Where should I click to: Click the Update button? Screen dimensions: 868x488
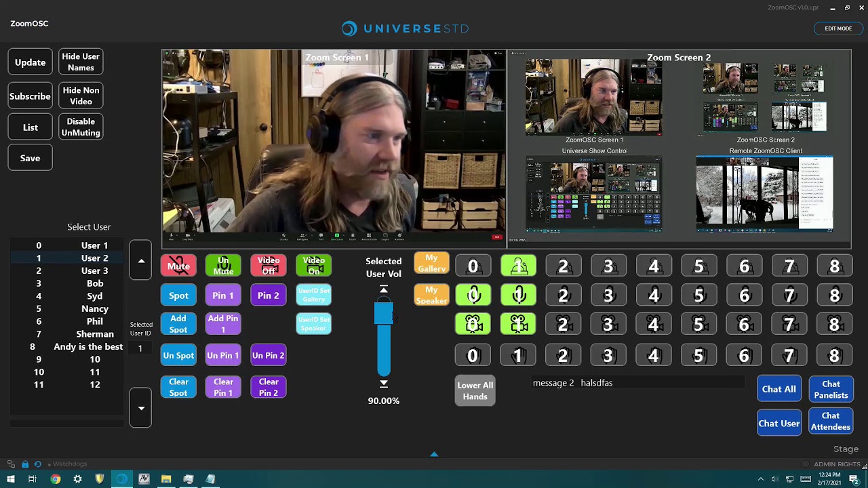(x=30, y=62)
